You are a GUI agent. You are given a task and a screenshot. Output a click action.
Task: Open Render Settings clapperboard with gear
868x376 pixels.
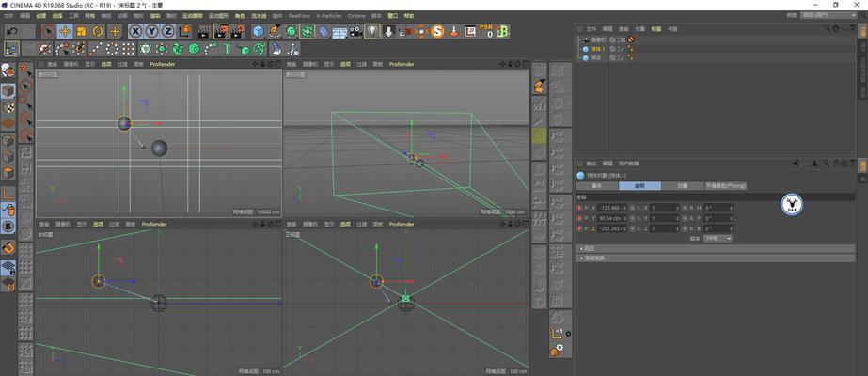pos(238,32)
